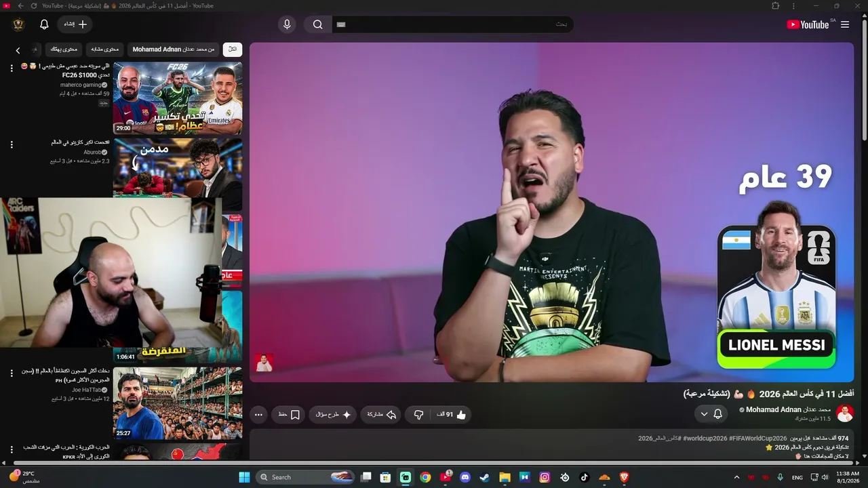This screenshot has height=488, width=868.
Task: Start voice search with the microphone icon
Action: [287, 24]
